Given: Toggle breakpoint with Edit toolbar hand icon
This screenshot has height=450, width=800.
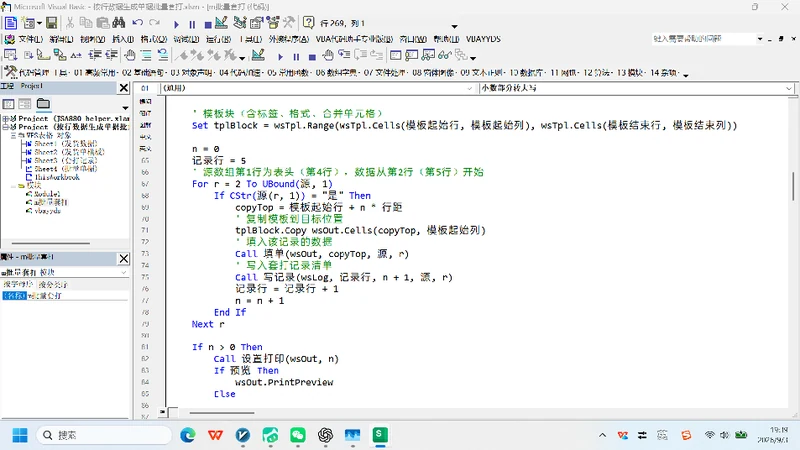Looking at the screenshot, I should pyautogui.click(x=130, y=55).
